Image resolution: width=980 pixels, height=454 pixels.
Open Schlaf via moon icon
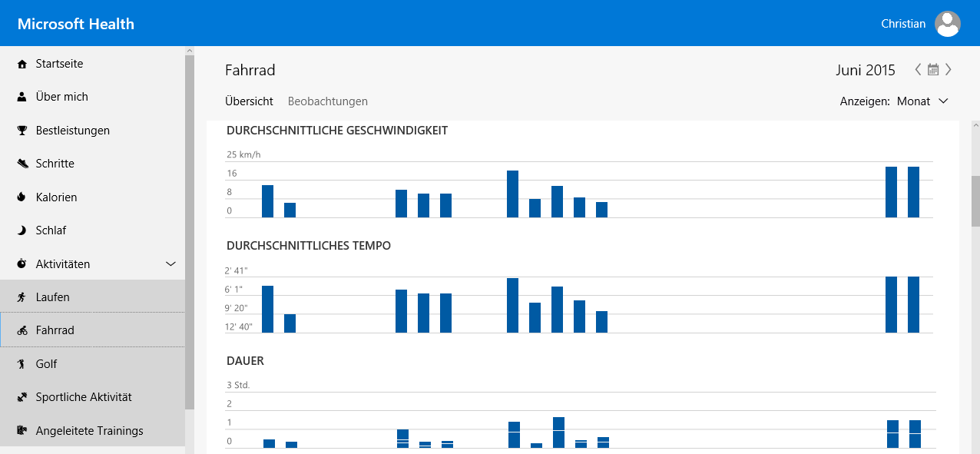(22, 230)
